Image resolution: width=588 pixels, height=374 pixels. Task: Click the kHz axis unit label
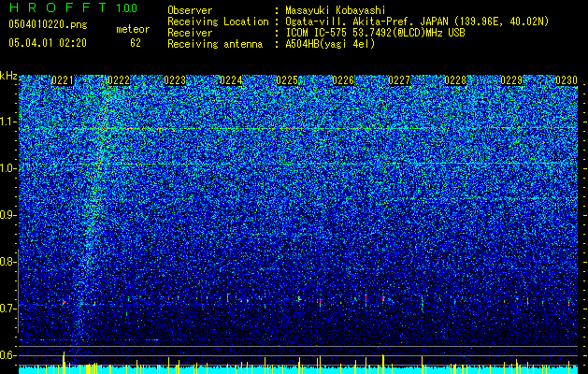tap(8, 76)
